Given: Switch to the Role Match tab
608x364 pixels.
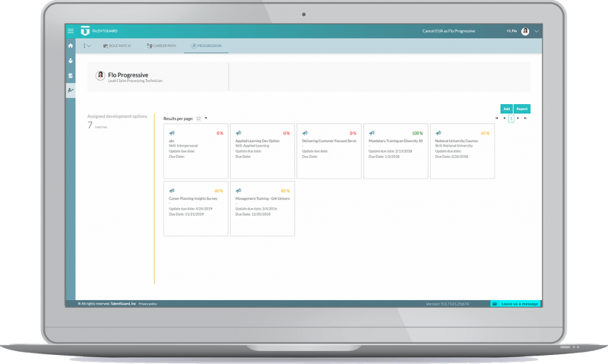Looking at the screenshot, I should point(117,46).
